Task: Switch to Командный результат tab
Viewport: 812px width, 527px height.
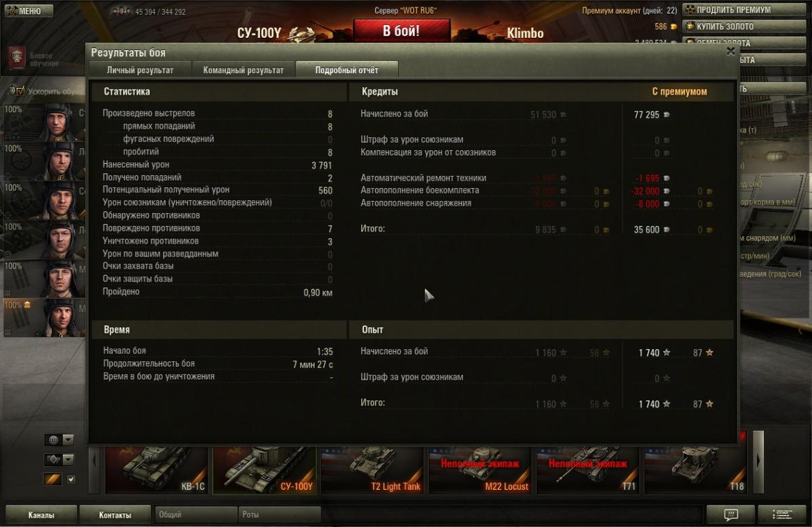Action: (244, 70)
